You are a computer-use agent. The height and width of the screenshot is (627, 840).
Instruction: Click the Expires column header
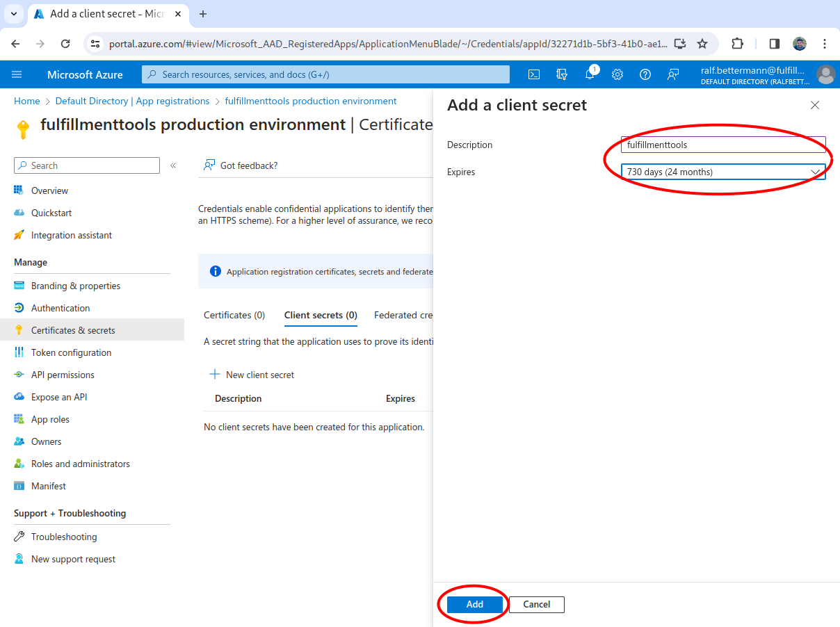click(401, 398)
